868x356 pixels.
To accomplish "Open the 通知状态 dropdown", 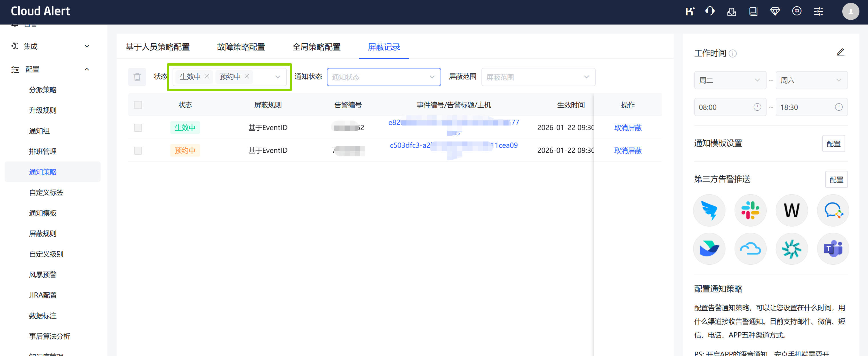I will tap(383, 77).
